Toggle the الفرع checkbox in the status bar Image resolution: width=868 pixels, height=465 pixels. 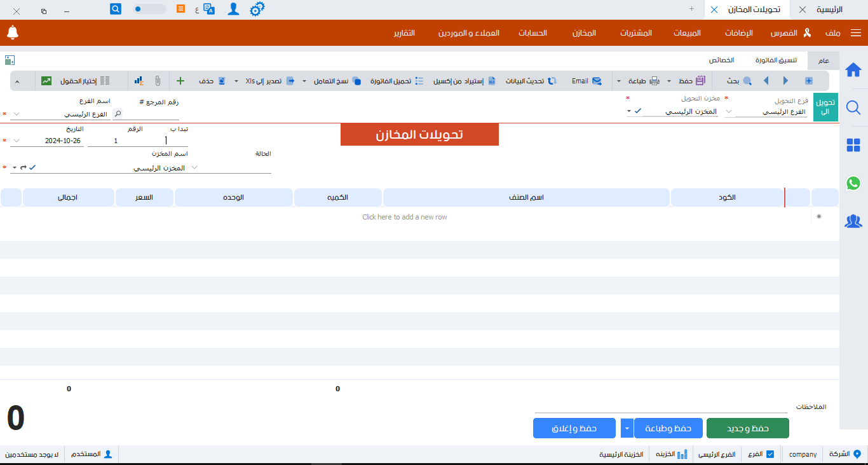(770, 454)
